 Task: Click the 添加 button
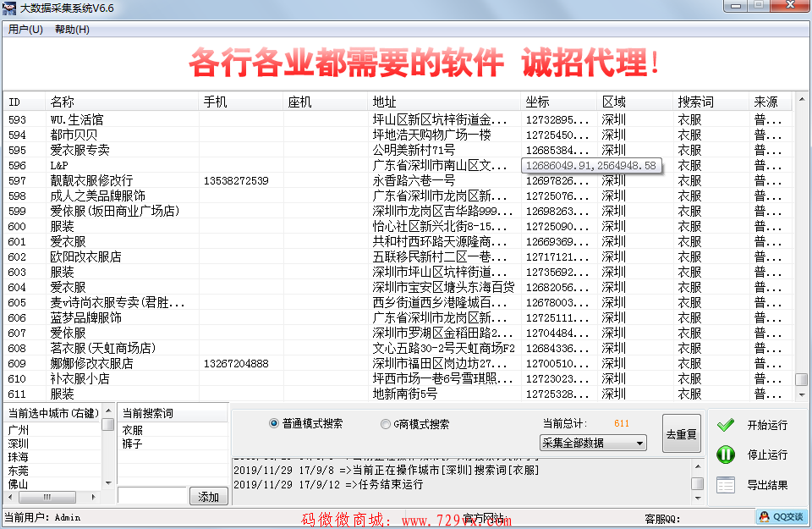(208, 497)
